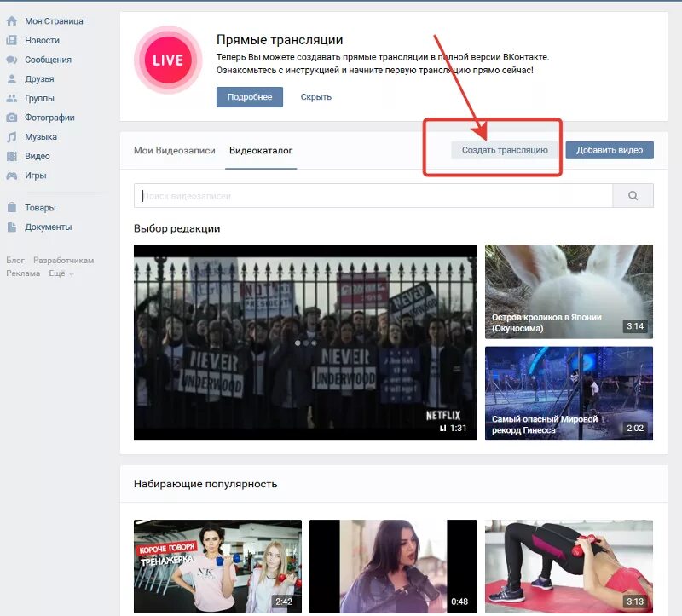Open the Остров кроликов в Японии video
Screen dimensions: 682x616
(x=569, y=291)
